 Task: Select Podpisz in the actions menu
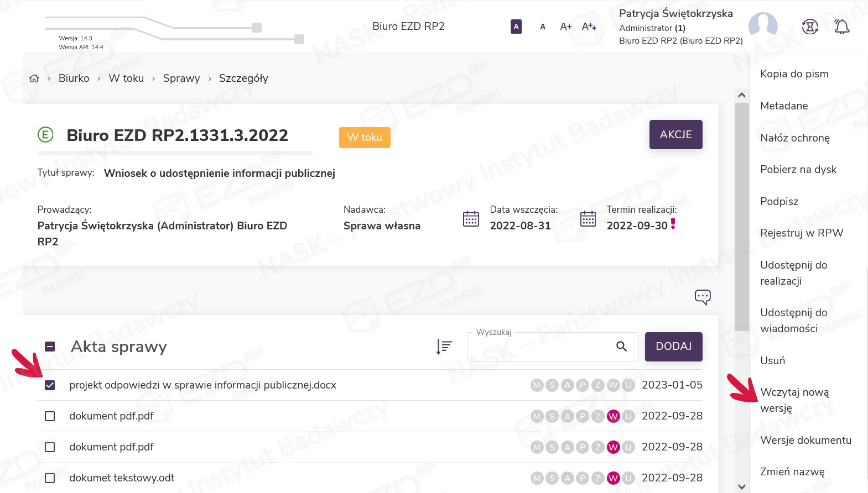(x=779, y=201)
